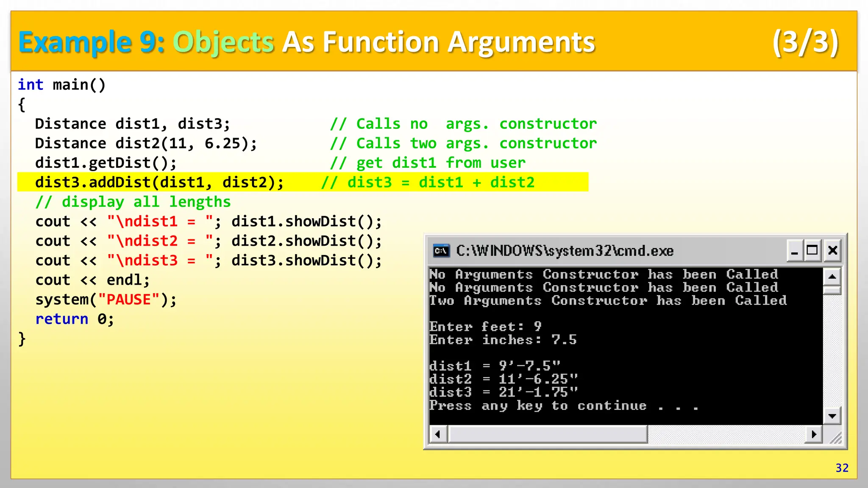Click the console output dist1 = 9'-7.5"

(495, 366)
